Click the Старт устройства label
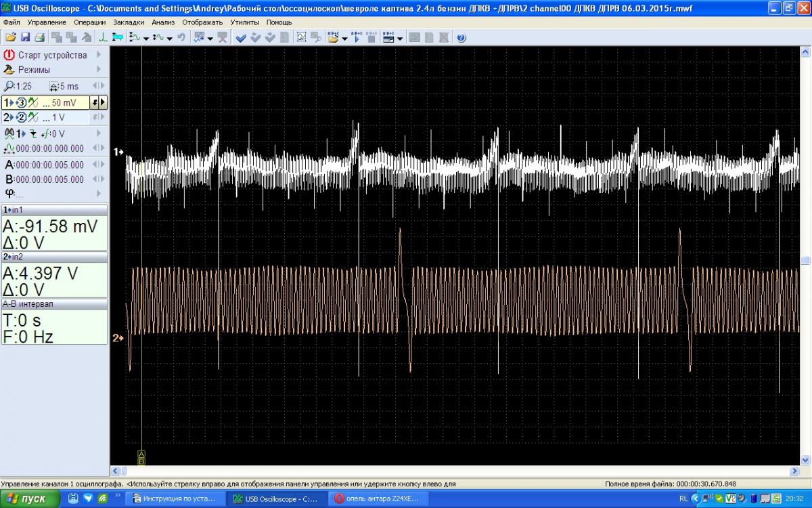The width and height of the screenshot is (812, 508). point(53,55)
